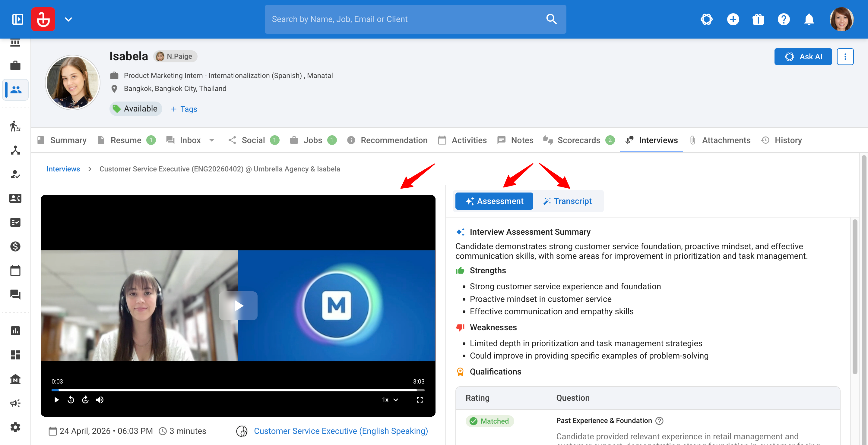
Task: Enter fullscreen video mode
Action: pos(420,400)
